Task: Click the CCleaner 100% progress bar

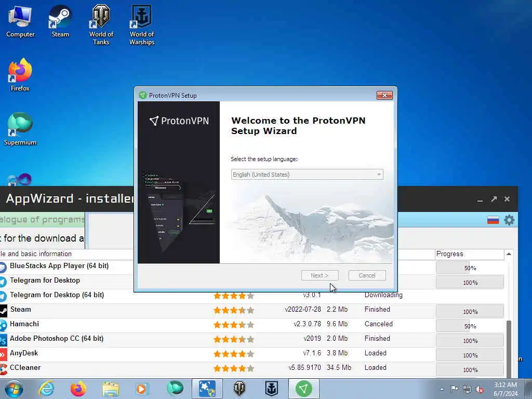Action: 470,370
